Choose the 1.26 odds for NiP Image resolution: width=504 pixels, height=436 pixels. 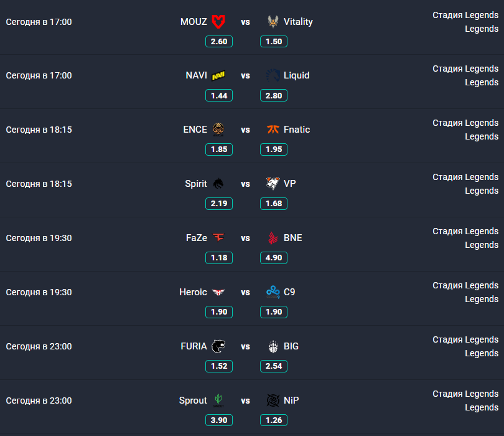click(274, 420)
